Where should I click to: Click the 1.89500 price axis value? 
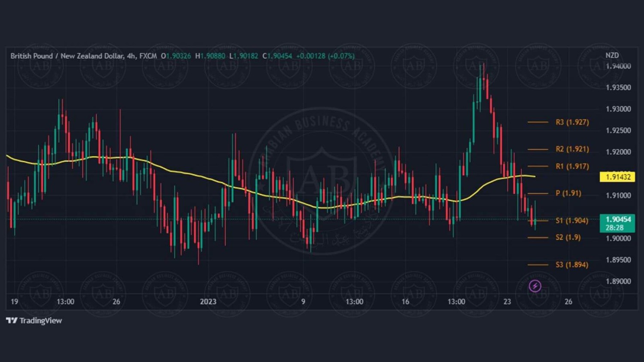tap(618, 260)
